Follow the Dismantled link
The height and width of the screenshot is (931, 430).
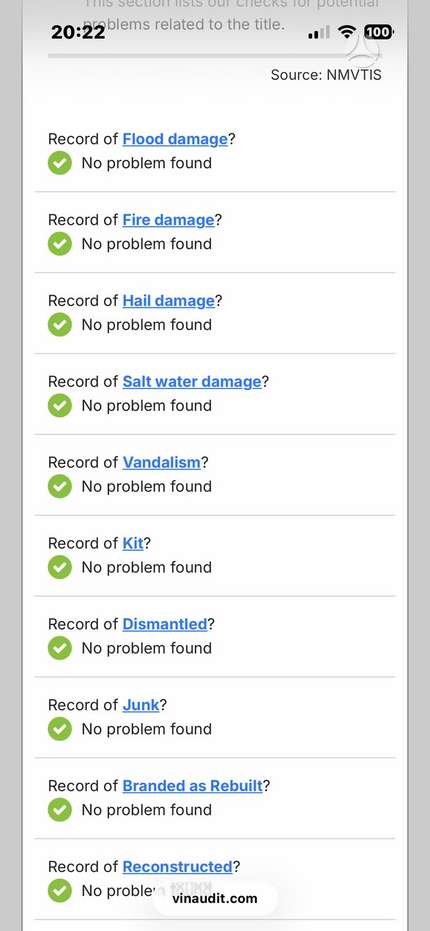(165, 623)
